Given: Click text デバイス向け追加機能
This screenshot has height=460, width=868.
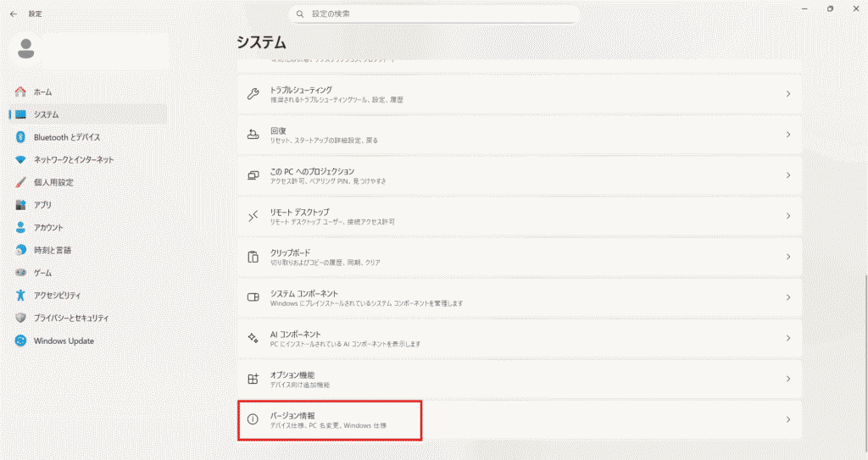Looking at the screenshot, I should coord(299,385).
